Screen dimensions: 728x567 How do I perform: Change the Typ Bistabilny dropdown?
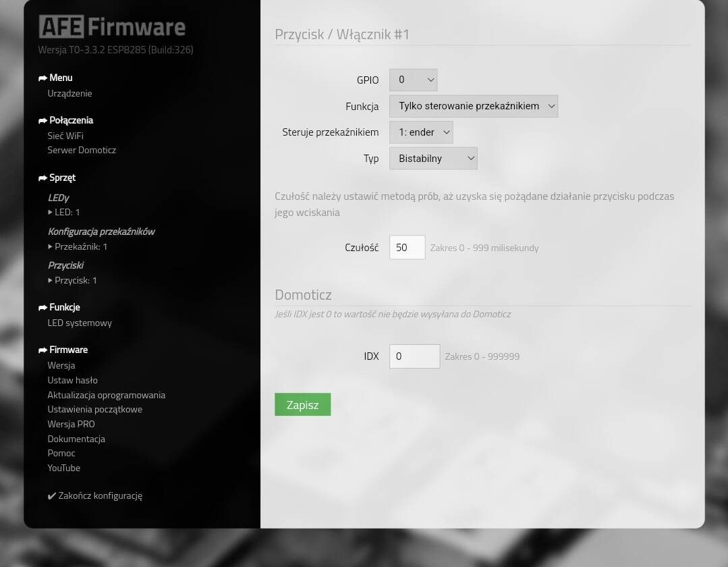coord(432,159)
